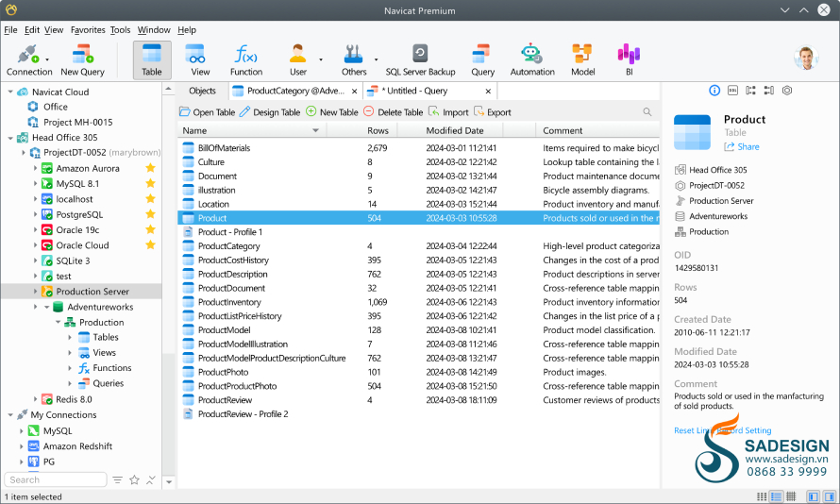Open the Tools menu

tap(121, 30)
